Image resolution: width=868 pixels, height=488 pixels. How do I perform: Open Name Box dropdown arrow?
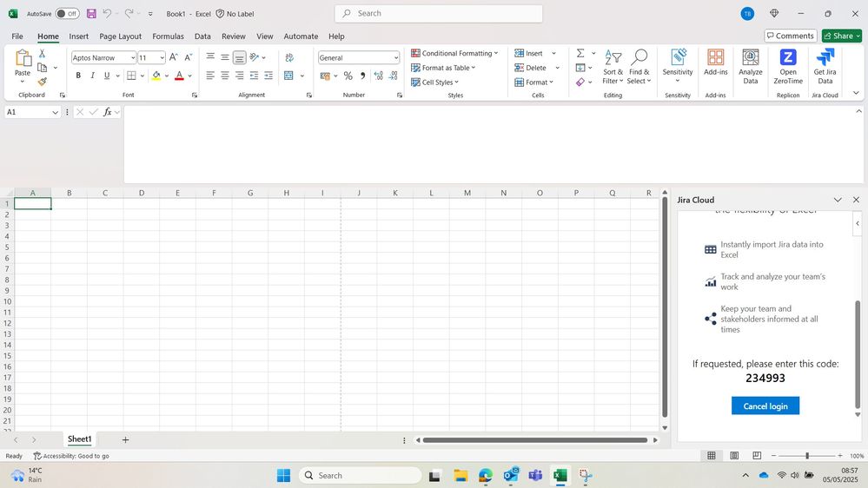click(x=55, y=112)
